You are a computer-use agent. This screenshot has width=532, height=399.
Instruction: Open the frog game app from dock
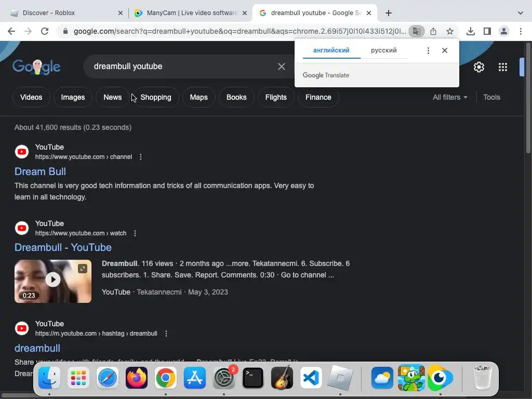tap(411, 378)
